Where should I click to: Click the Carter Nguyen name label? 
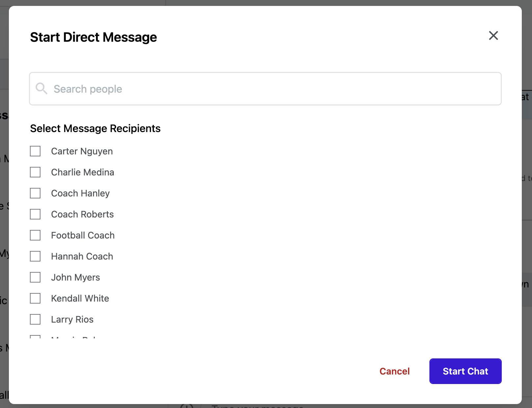(82, 151)
